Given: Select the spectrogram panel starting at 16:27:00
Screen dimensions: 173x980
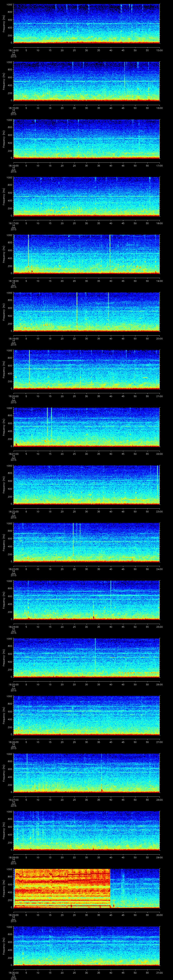Looking at the screenshot, I should 86,773.
